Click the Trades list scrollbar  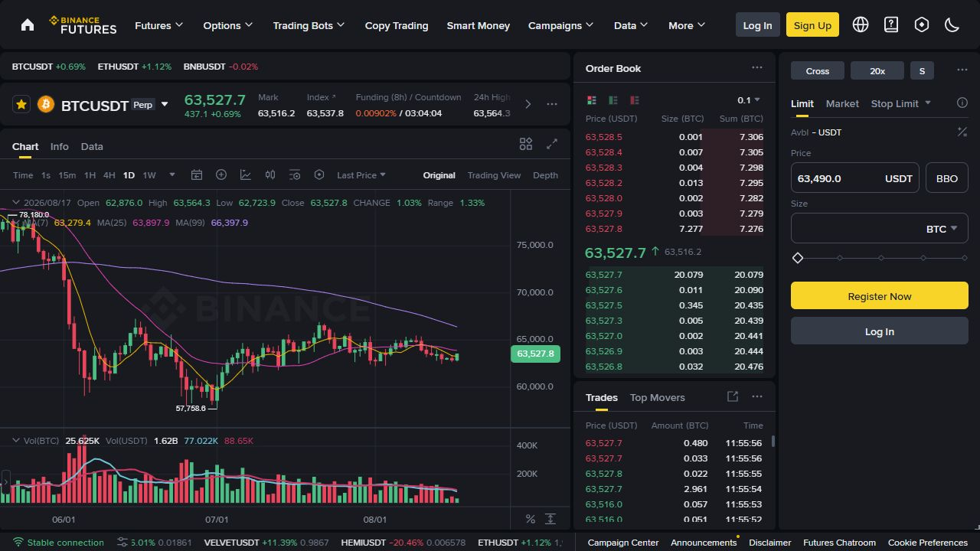773,441
